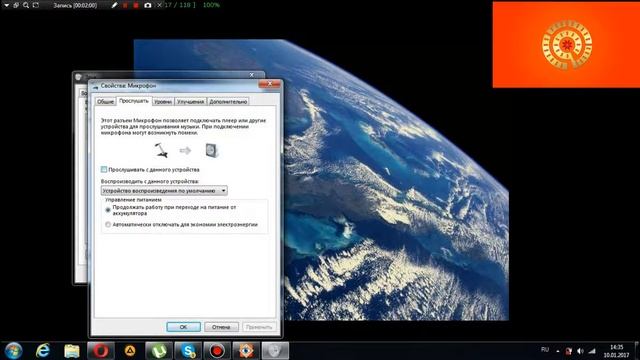
Task: Click the network signal tray icon
Action: [x=592, y=351]
